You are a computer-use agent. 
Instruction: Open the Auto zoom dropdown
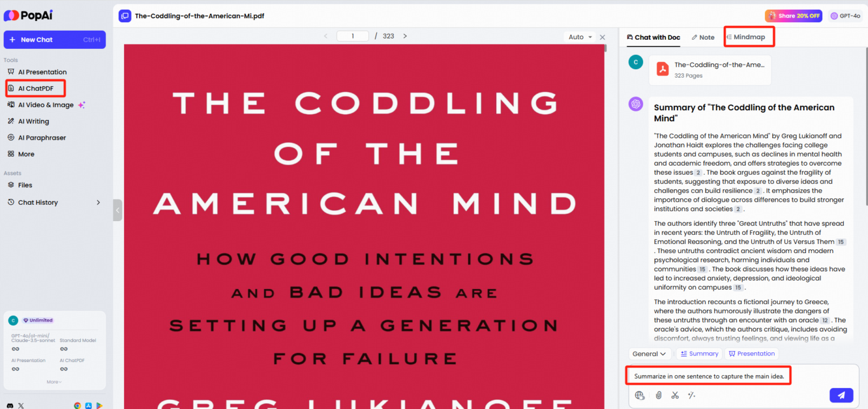[x=580, y=37]
